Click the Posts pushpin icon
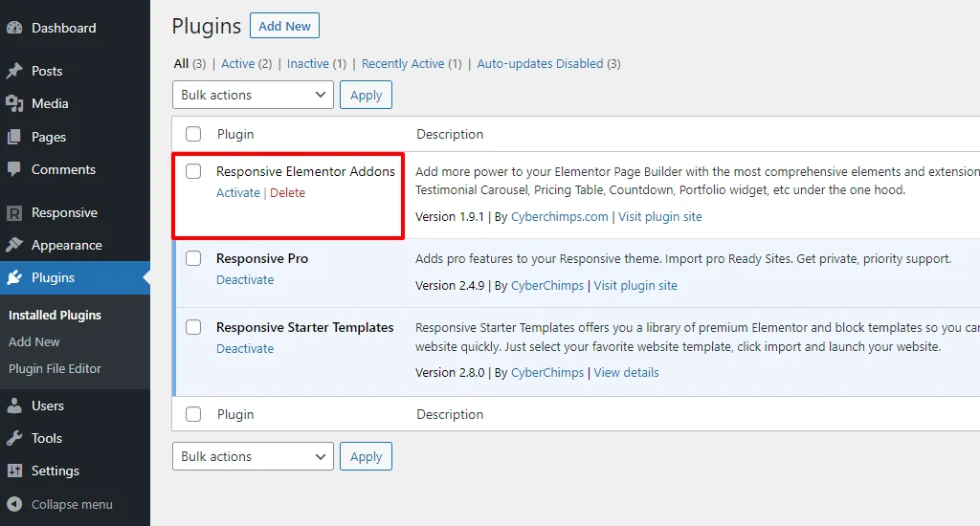 click(x=14, y=71)
